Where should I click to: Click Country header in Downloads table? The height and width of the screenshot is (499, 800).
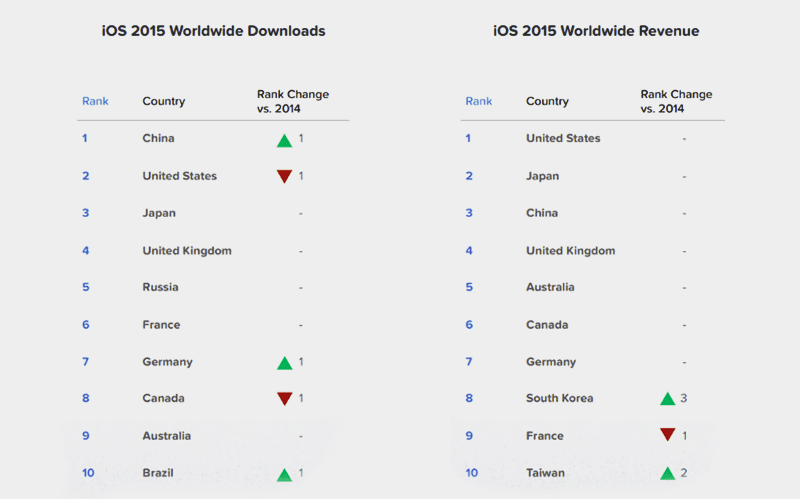tap(164, 101)
